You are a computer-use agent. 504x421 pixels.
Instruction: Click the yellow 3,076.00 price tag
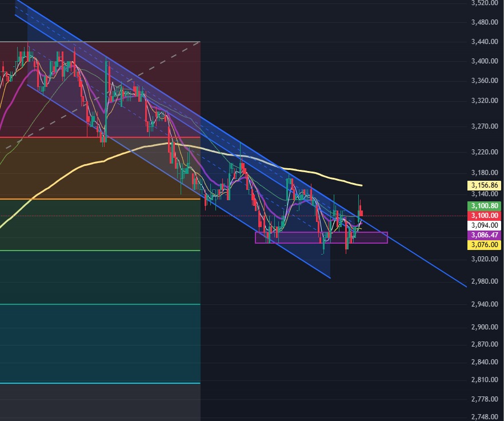[x=485, y=245]
